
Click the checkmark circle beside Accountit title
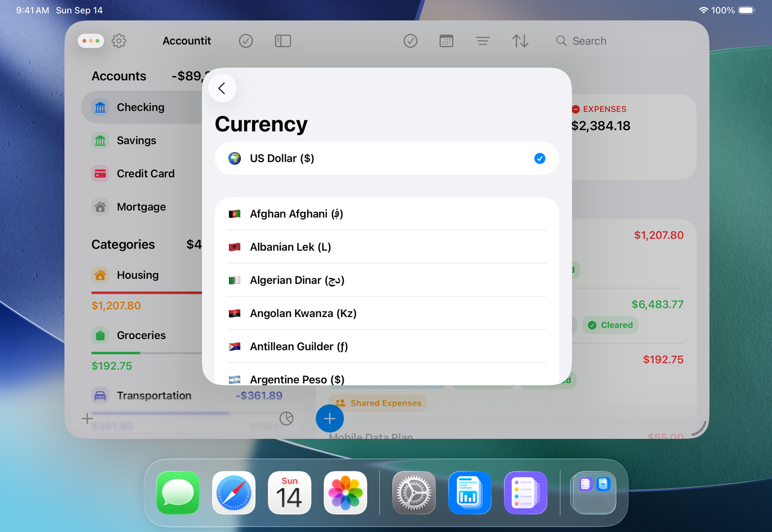[246, 41]
